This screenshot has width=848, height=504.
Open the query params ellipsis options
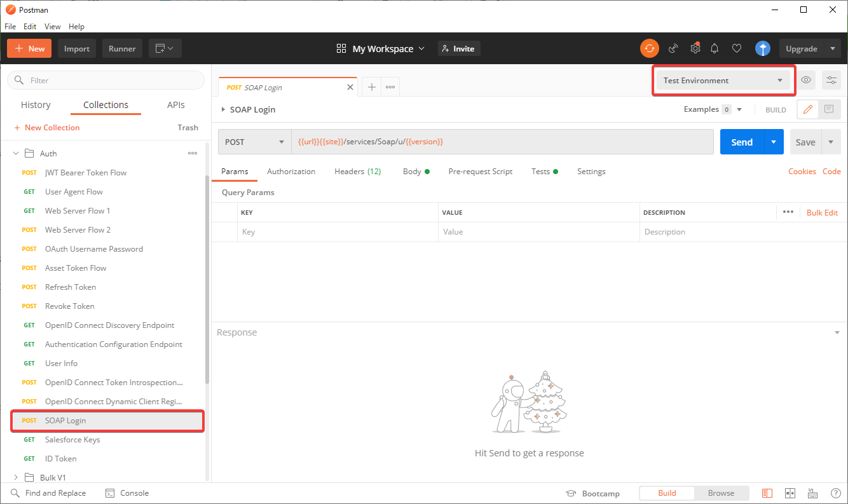788,212
